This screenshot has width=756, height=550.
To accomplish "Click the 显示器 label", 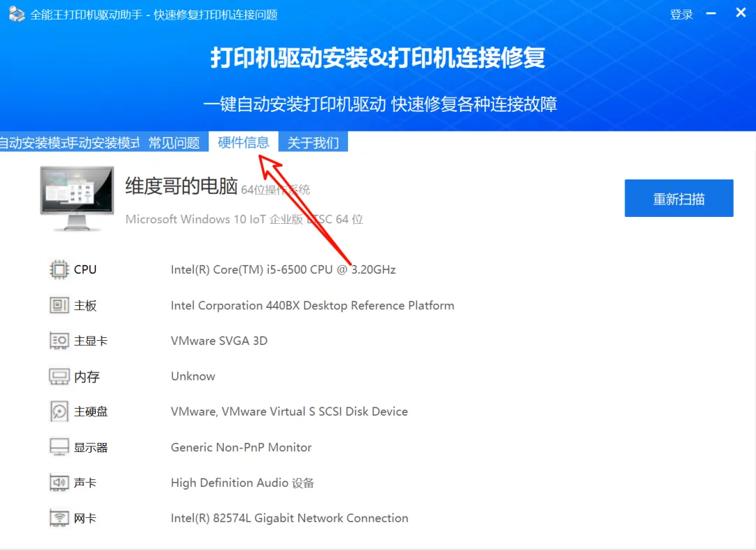I will [x=90, y=447].
